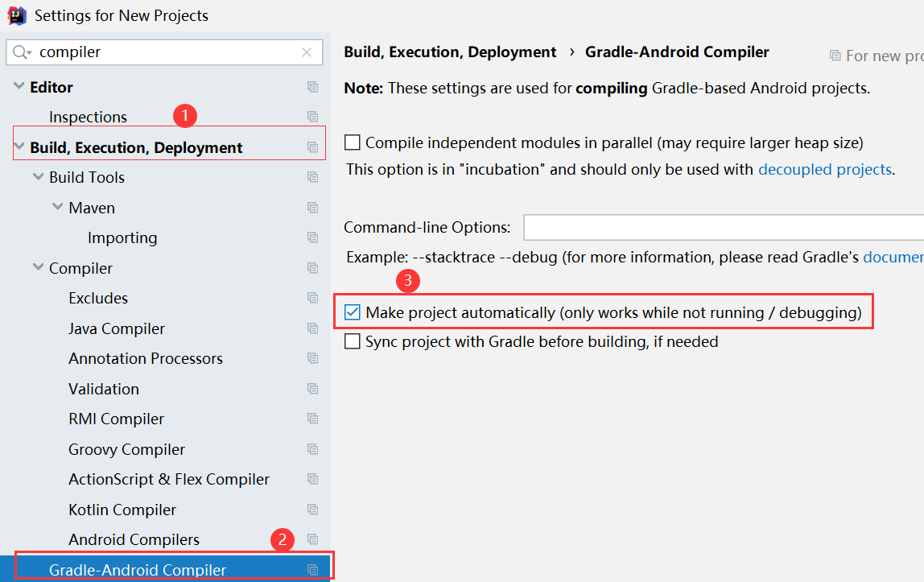Screen dimensions: 924x582
Task: Select Build, Execution, Deployment category
Action: (x=136, y=147)
